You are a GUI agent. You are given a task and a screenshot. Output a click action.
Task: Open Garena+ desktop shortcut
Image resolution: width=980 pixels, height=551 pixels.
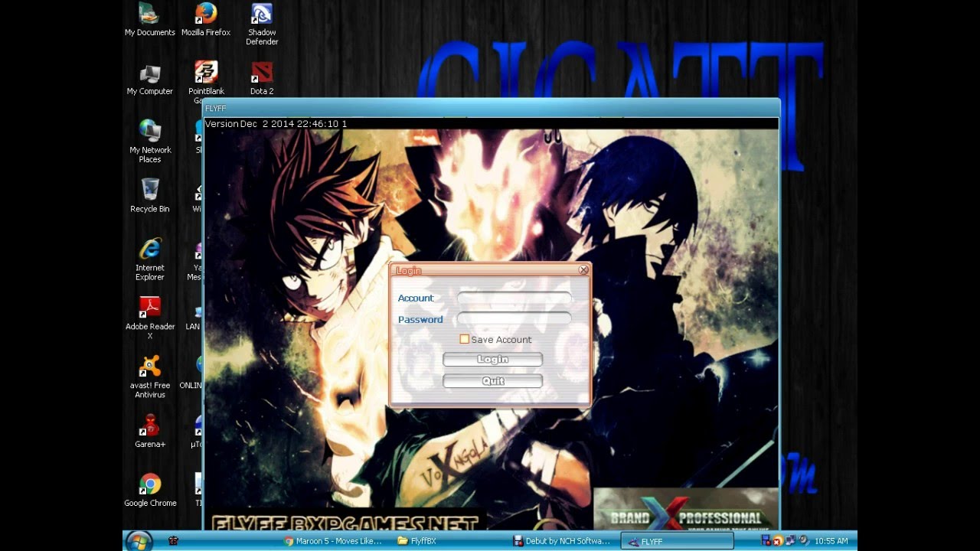149,431
